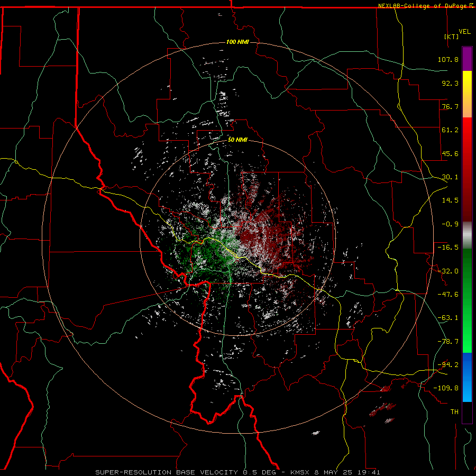
Task: Pick the gray near-zero segment of the color bar
Action: 467,235
